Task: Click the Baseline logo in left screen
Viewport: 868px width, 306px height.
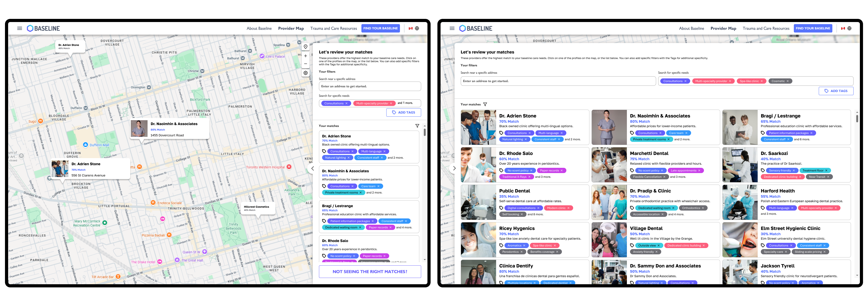Action: click(x=43, y=28)
